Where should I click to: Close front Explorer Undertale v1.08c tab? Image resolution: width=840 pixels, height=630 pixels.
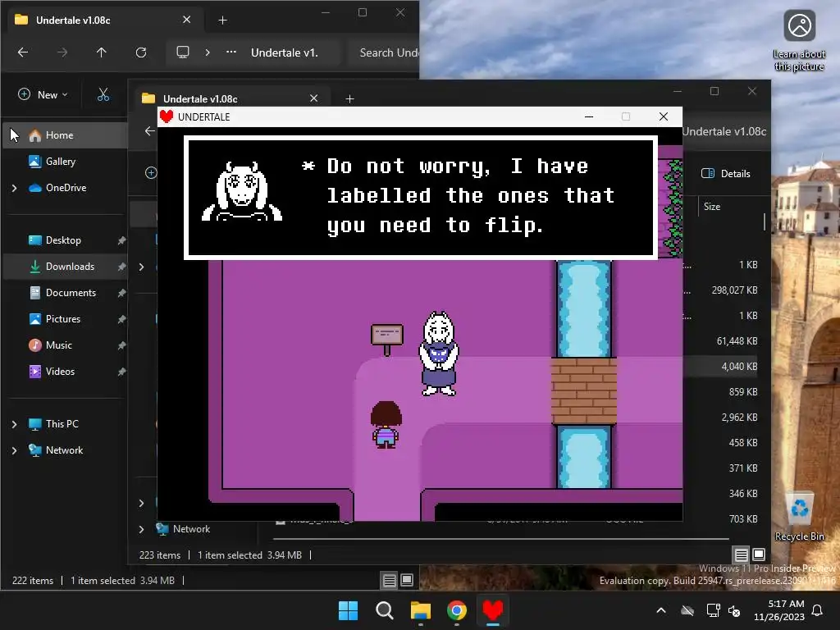(x=314, y=98)
